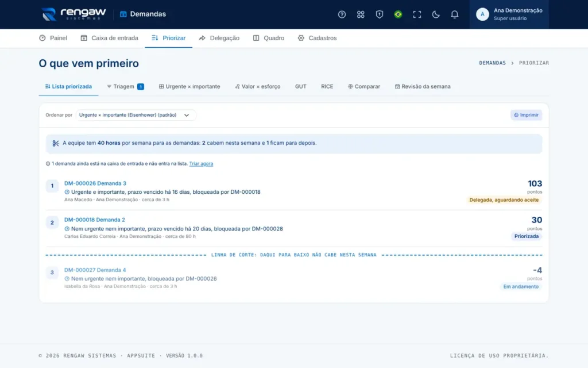Viewport: 588px width, 368px height.
Task: Expand the Ordenar por dropdown
Action: 136,115
